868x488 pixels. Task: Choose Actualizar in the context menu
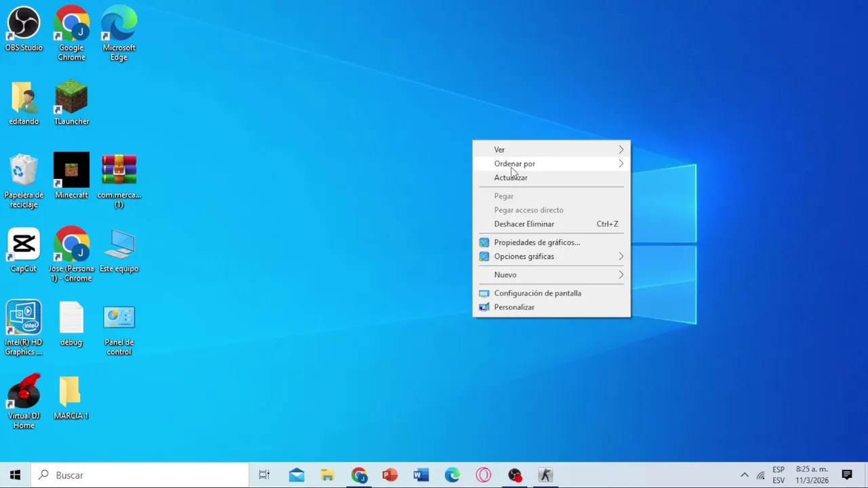551,178
